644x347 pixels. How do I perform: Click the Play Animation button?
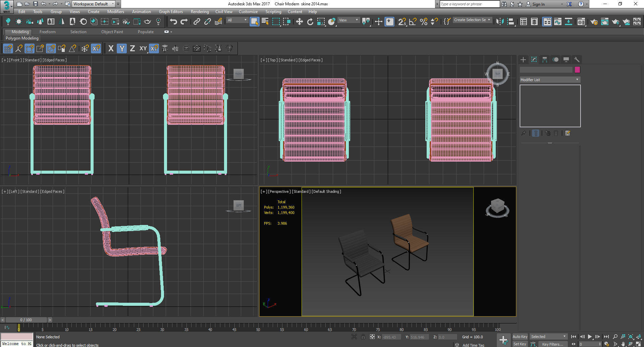[590, 337]
